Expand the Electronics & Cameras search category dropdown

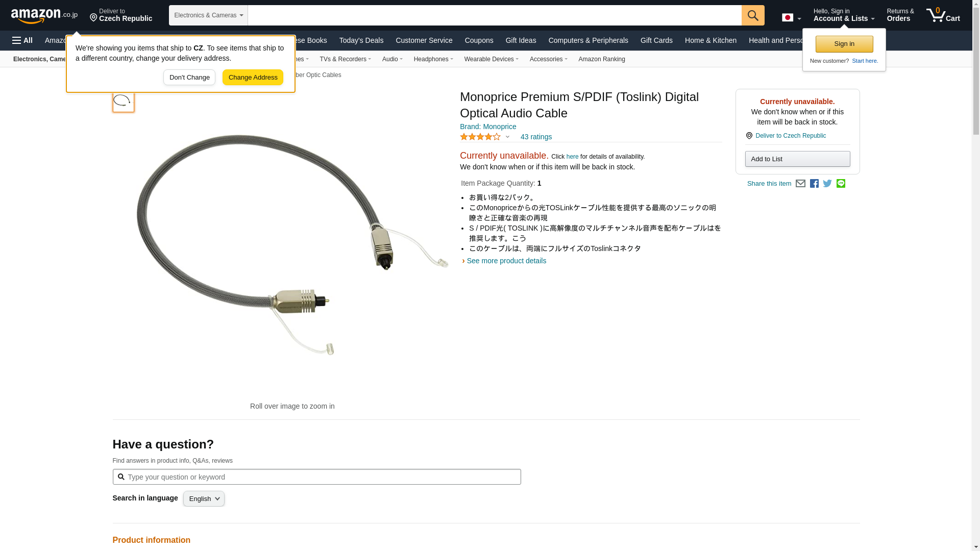[x=208, y=15]
